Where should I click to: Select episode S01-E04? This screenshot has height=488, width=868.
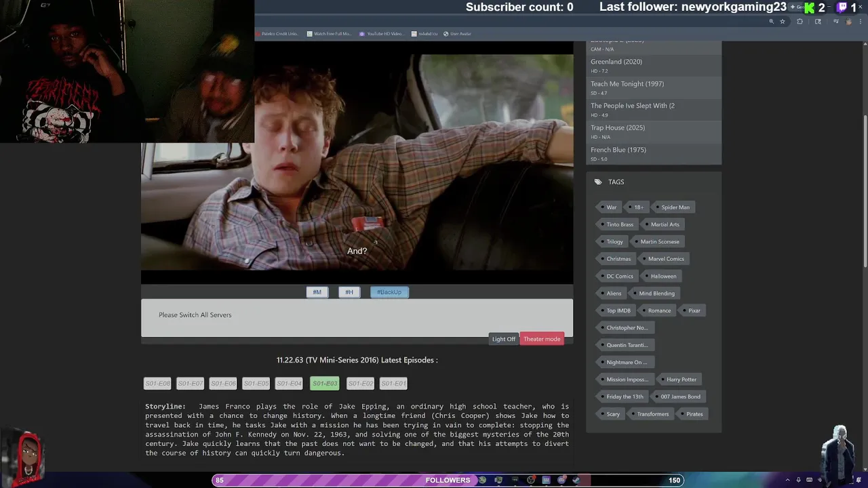click(x=289, y=384)
